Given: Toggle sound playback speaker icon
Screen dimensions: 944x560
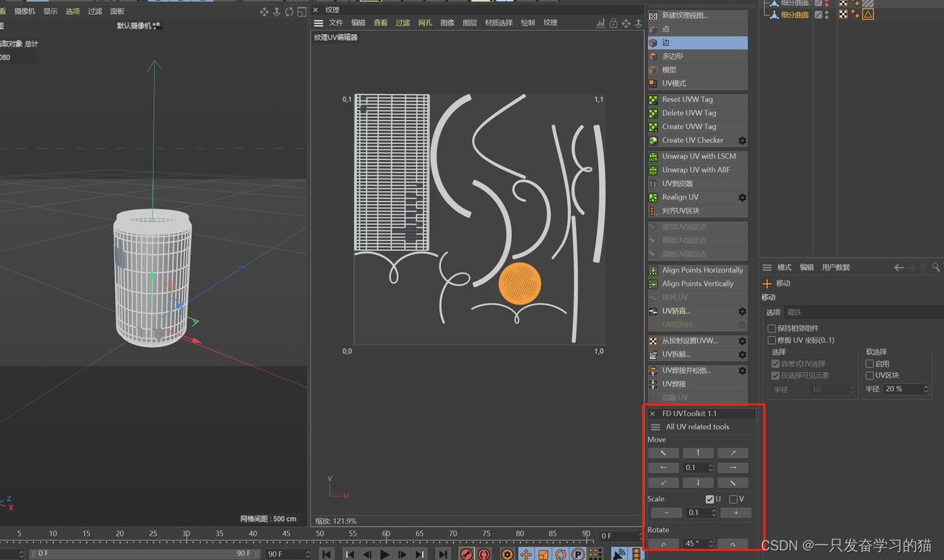Looking at the screenshot, I should coord(619,554).
